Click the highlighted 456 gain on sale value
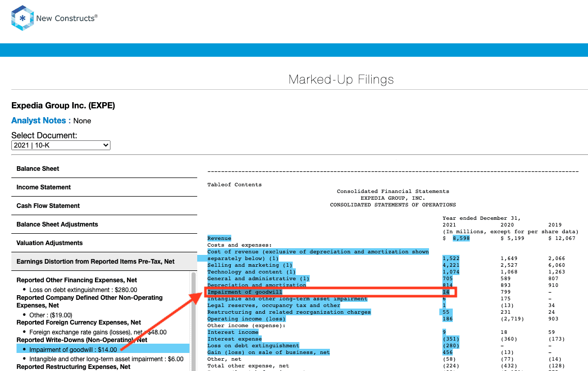Image resolution: width=588 pixels, height=371 pixels. [448, 352]
